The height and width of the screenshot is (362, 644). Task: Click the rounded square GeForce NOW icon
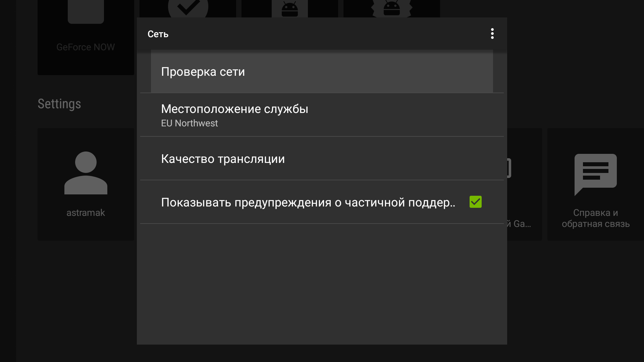coord(86,12)
